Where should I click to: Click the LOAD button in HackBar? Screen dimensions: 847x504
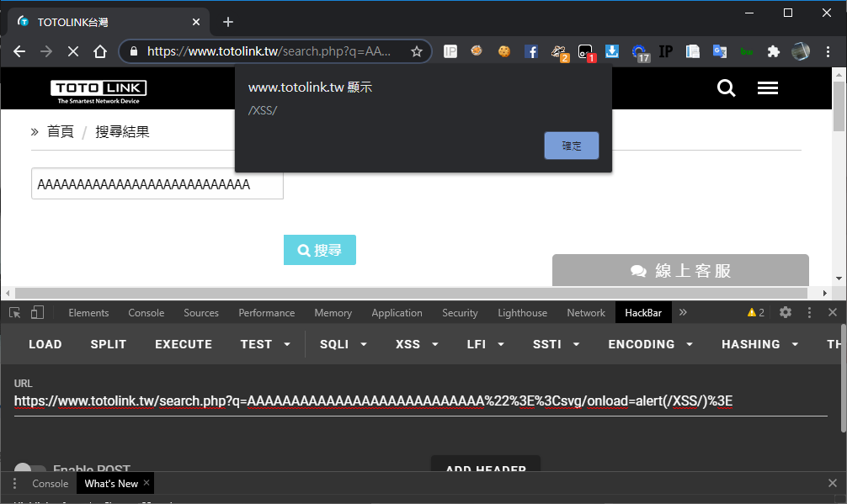[x=45, y=344]
